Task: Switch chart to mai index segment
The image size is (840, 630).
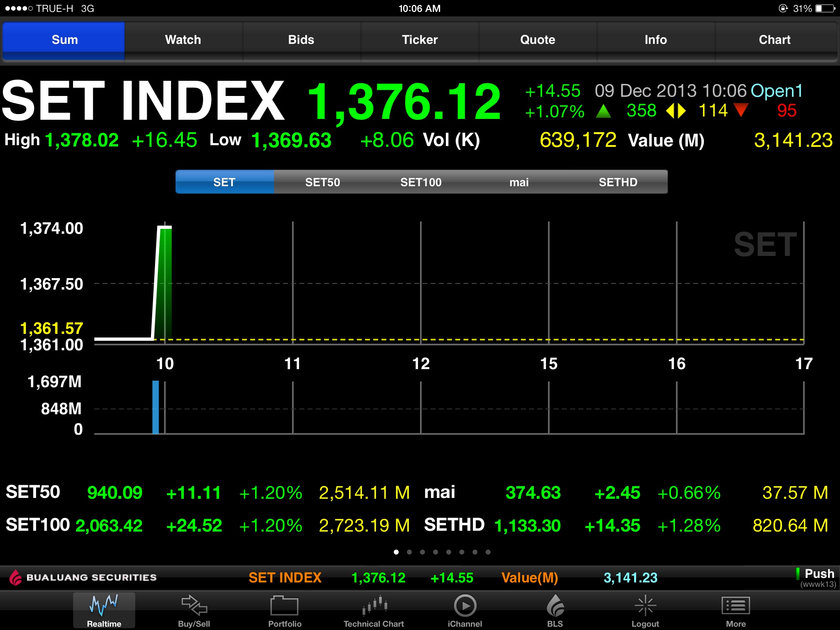Action: coord(519,182)
